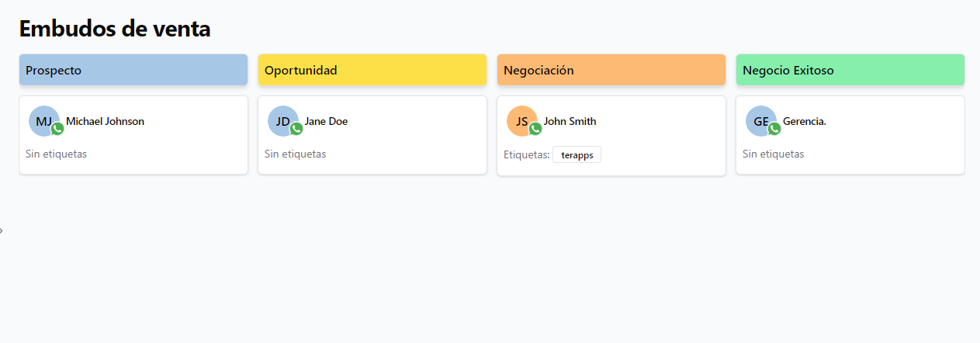Select the Prospecto stage header

tap(133, 70)
